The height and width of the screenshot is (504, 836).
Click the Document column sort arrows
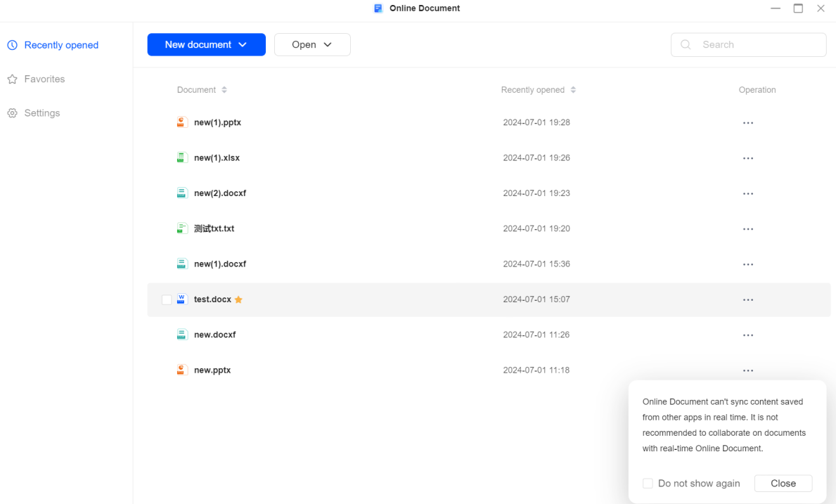click(x=224, y=89)
